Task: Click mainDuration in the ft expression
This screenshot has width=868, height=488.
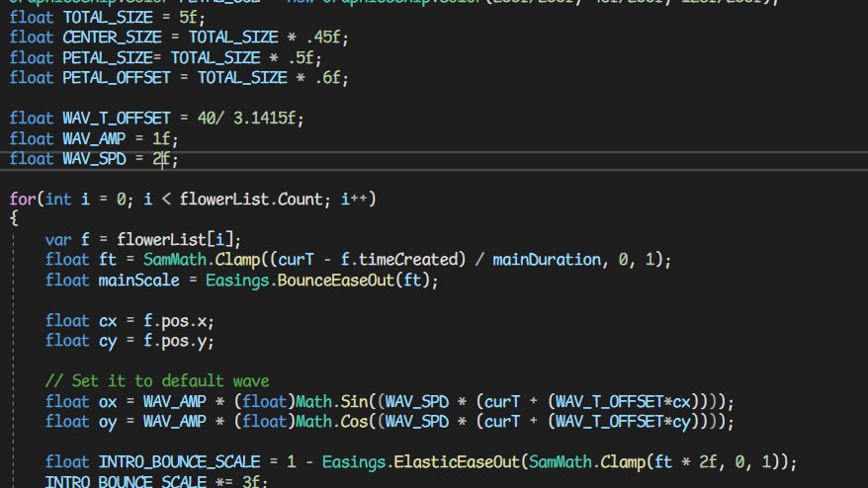Action: (547, 260)
